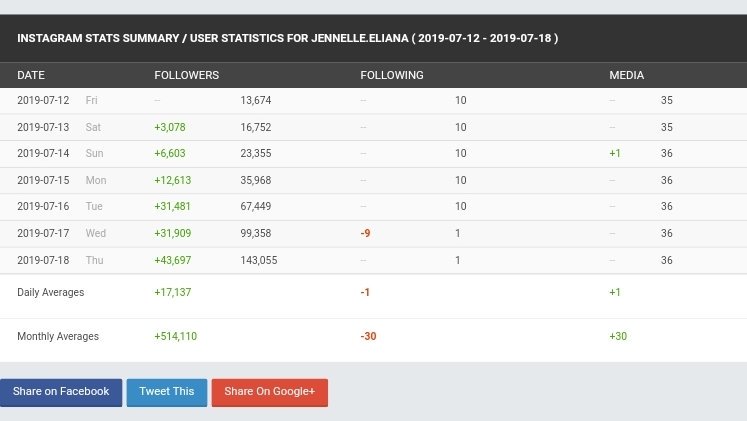The image size is (747, 421).
Task: Click following count 1 on 2019-07-18
Action: click(x=458, y=261)
